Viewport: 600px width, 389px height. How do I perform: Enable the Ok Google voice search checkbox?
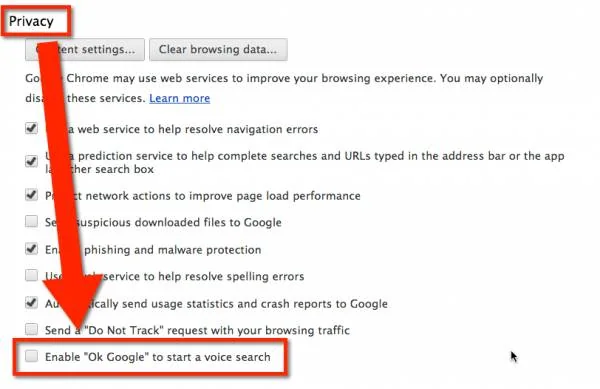coord(31,356)
